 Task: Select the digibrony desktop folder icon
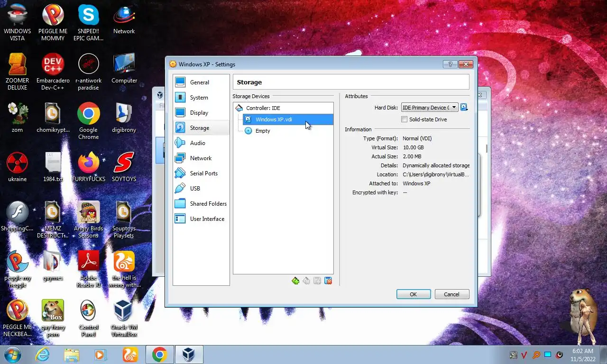[x=124, y=118]
